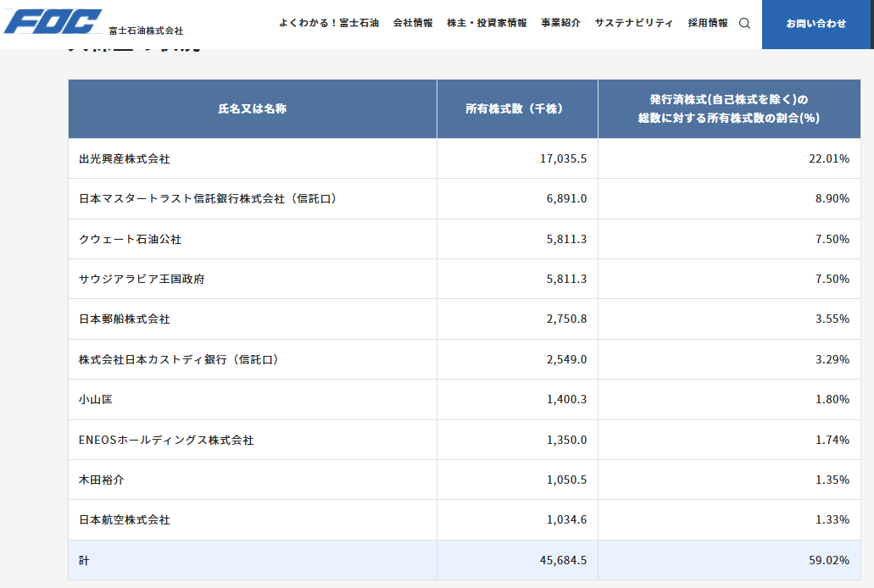Image resolution: width=874 pixels, height=588 pixels.
Task: Select the 日本航空株式会社 cell
Action: point(253,520)
